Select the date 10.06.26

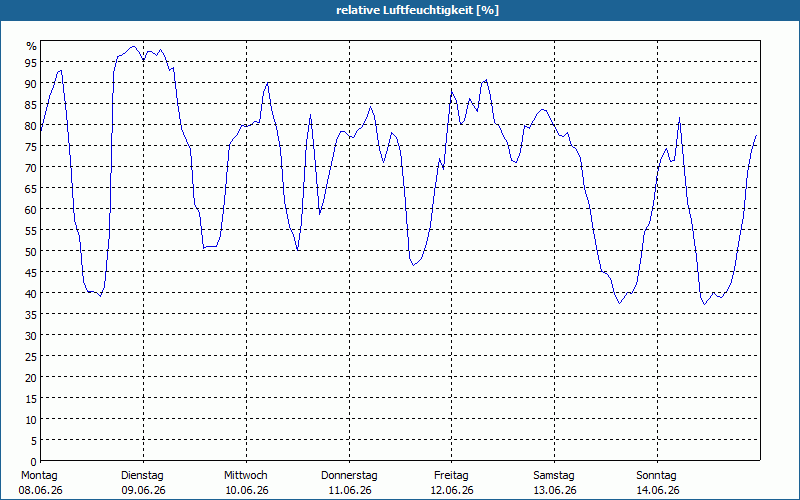click(x=246, y=490)
